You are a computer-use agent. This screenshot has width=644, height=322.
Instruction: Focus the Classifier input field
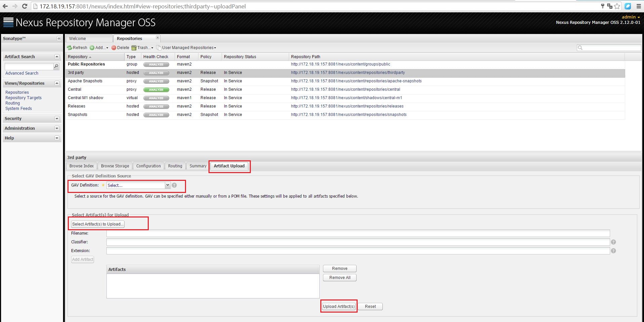(358, 242)
